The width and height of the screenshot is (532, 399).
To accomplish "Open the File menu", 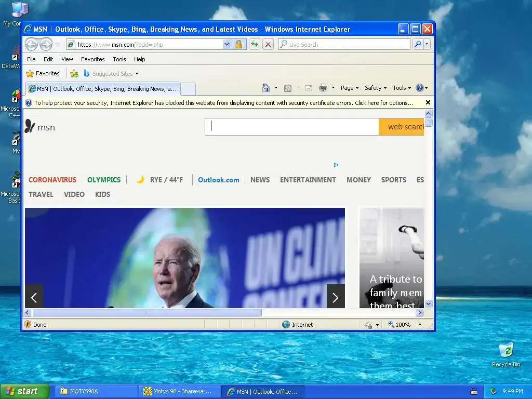I will click(31, 59).
